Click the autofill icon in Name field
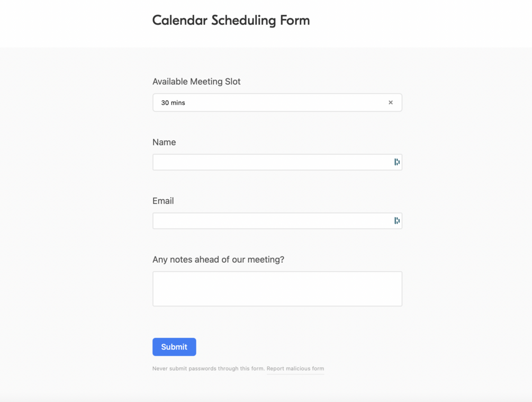This screenshot has width=532, height=402. [396, 162]
